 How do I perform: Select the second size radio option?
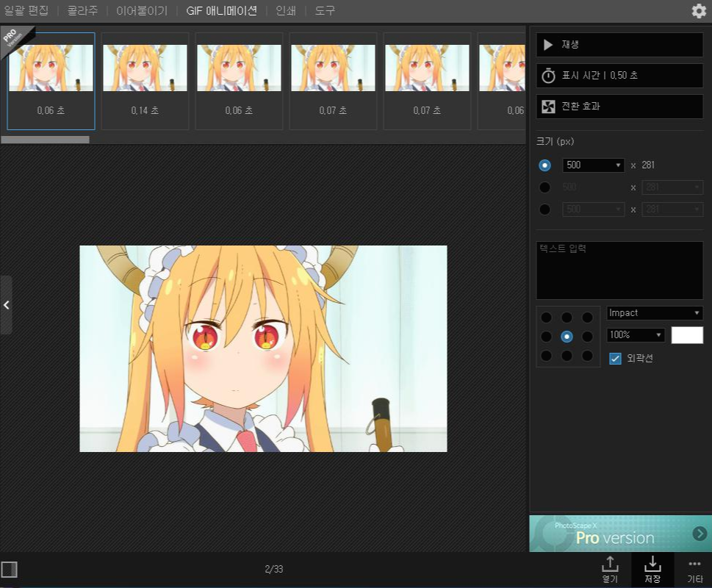(544, 187)
